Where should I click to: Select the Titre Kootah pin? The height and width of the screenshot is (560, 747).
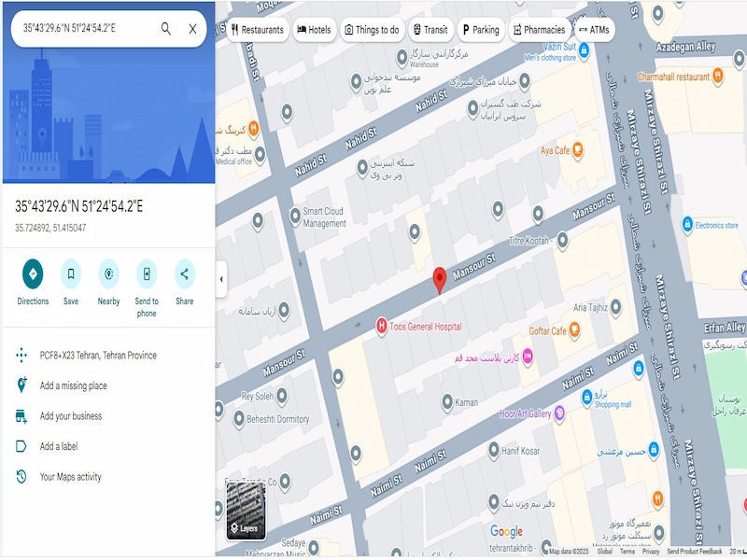point(563,241)
